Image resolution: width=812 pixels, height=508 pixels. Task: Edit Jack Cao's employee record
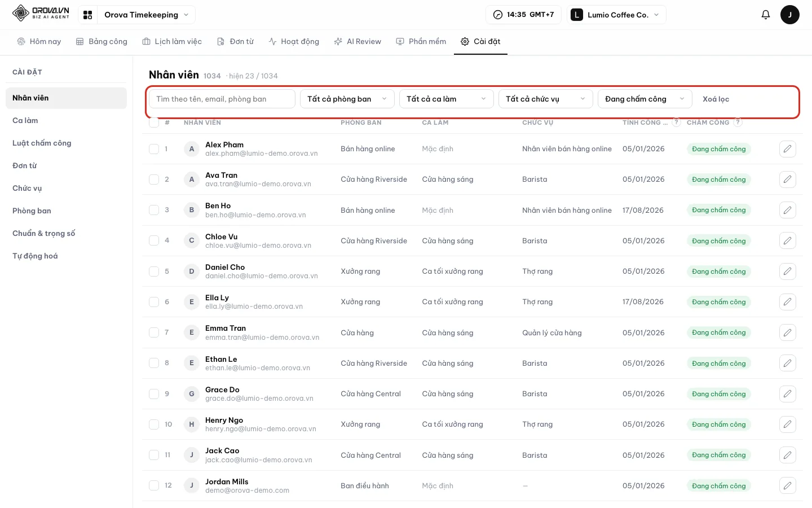click(787, 455)
